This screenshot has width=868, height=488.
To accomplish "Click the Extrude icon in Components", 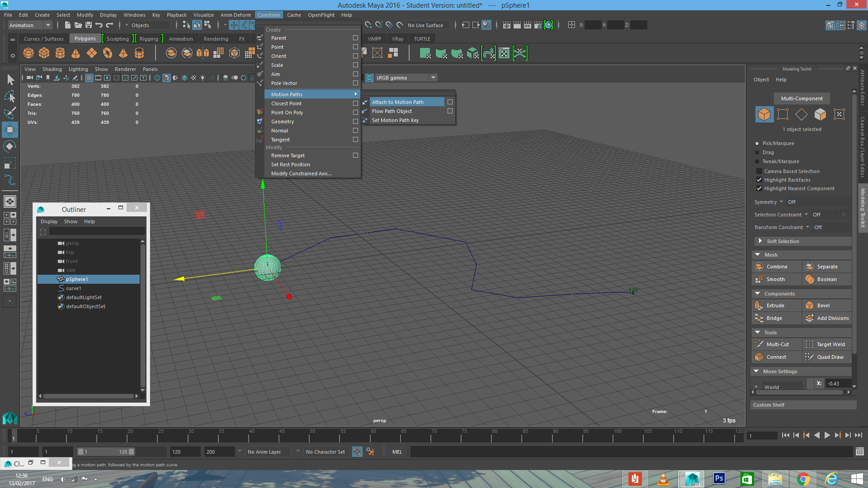I will pyautogui.click(x=759, y=305).
